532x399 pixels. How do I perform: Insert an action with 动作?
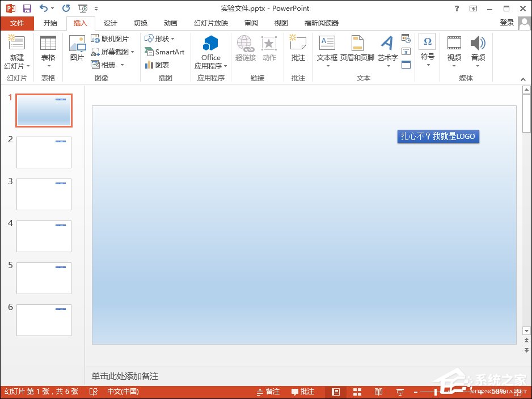click(269, 50)
